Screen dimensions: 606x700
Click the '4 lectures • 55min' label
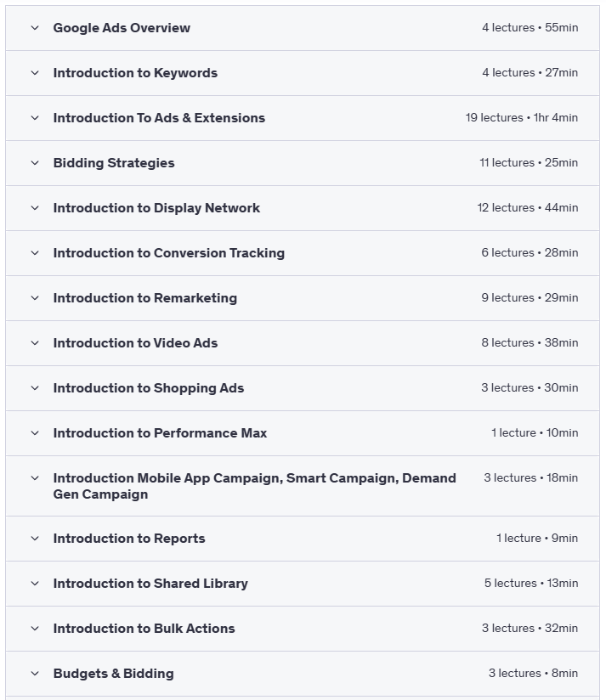click(x=530, y=28)
